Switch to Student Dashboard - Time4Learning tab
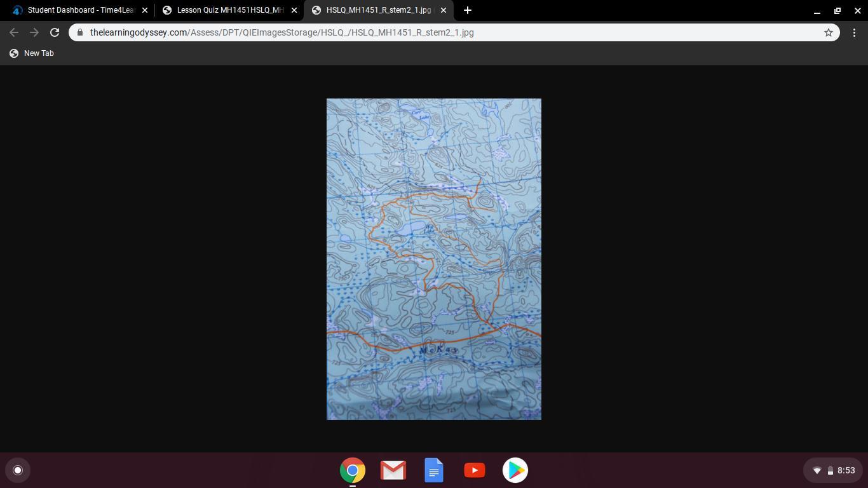868x488 pixels. click(x=78, y=10)
